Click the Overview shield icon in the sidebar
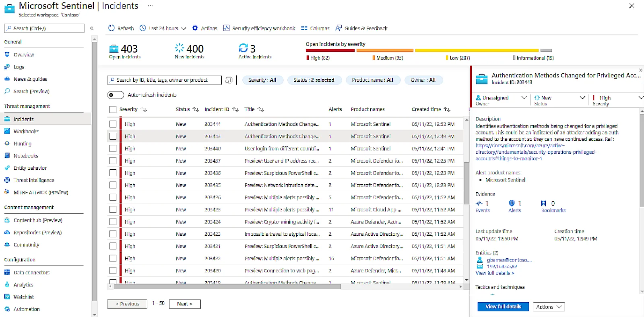 pyautogui.click(x=7, y=54)
